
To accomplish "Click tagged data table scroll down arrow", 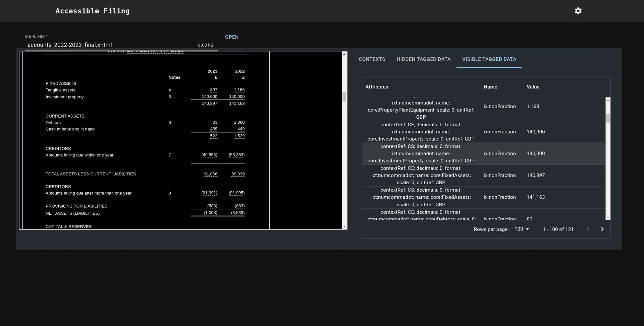I will (x=608, y=217).
